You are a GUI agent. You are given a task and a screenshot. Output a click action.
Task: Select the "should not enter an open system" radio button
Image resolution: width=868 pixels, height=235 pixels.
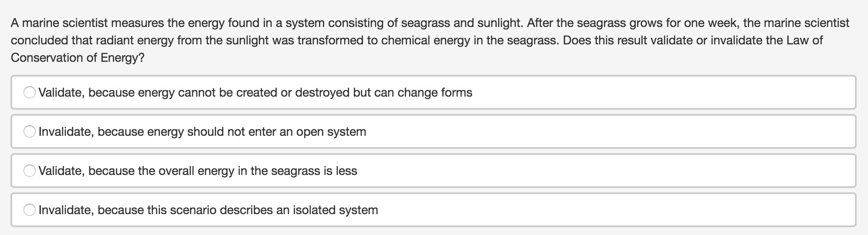pyautogui.click(x=30, y=131)
